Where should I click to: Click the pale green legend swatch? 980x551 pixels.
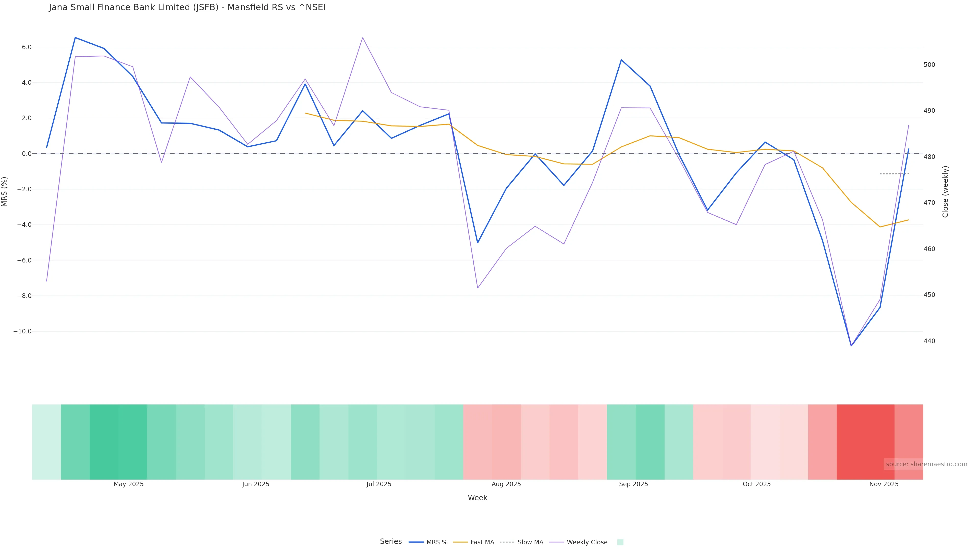(620, 542)
